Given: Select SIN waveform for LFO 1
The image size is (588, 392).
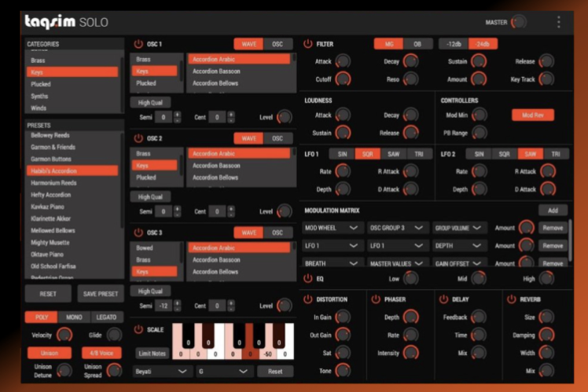Looking at the screenshot, I should point(342,154).
